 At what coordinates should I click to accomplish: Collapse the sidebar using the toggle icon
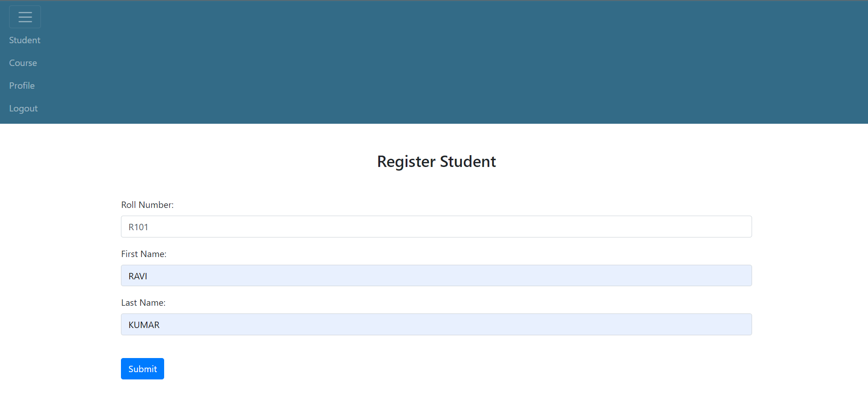pos(25,17)
